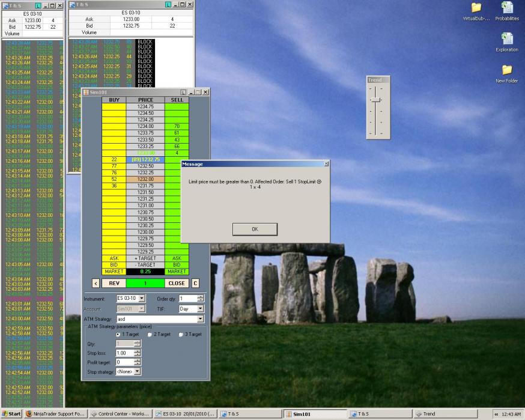The width and height of the screenshot is (525, 420).
Task: Click the PRICE column header
Action: (145, 100)
